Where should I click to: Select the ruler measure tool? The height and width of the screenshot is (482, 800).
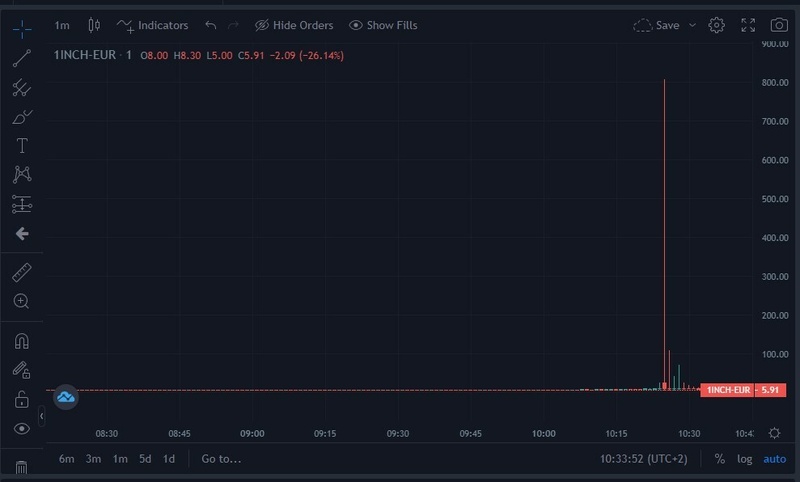tap(22, 272)
